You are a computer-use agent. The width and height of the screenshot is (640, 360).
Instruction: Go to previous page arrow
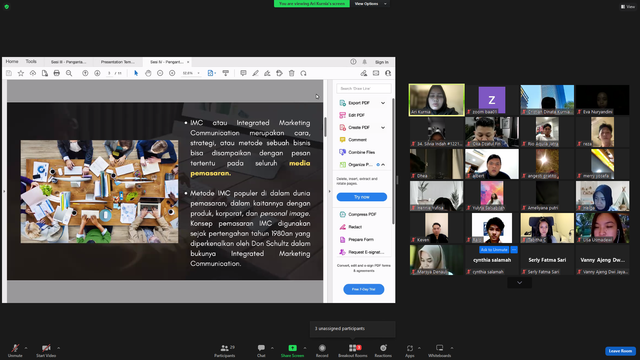(85, 73)
